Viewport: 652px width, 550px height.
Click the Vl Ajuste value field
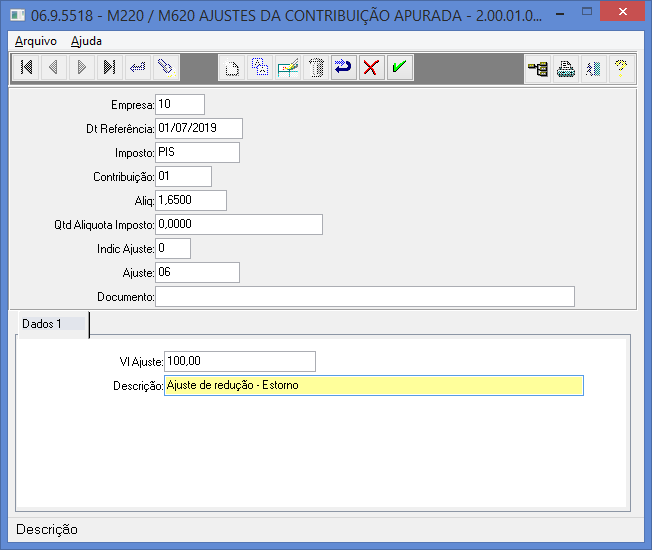pos(240,362)
